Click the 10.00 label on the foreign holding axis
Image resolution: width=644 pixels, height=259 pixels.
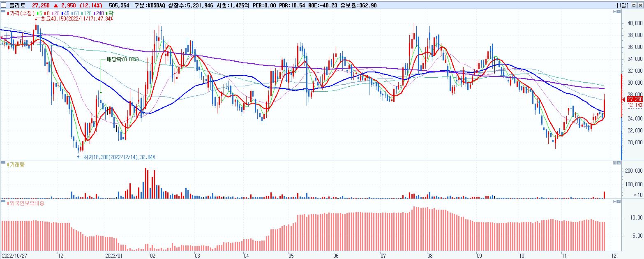coord(637,218)
